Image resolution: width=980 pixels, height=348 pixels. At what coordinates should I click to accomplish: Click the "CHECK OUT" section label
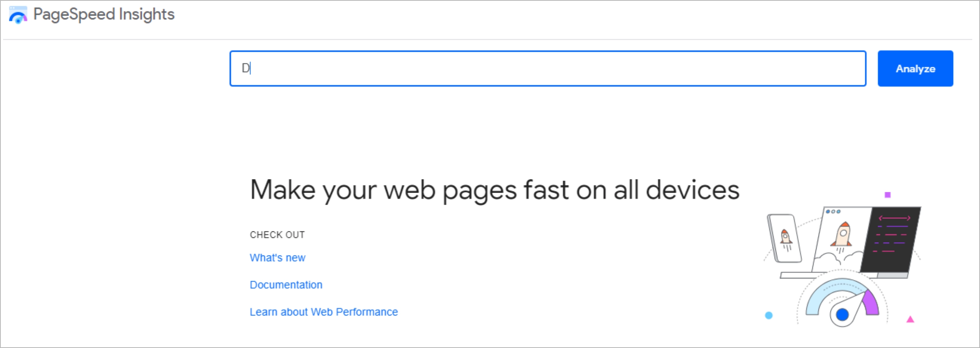pyautogui.click(x=277, y=234)
